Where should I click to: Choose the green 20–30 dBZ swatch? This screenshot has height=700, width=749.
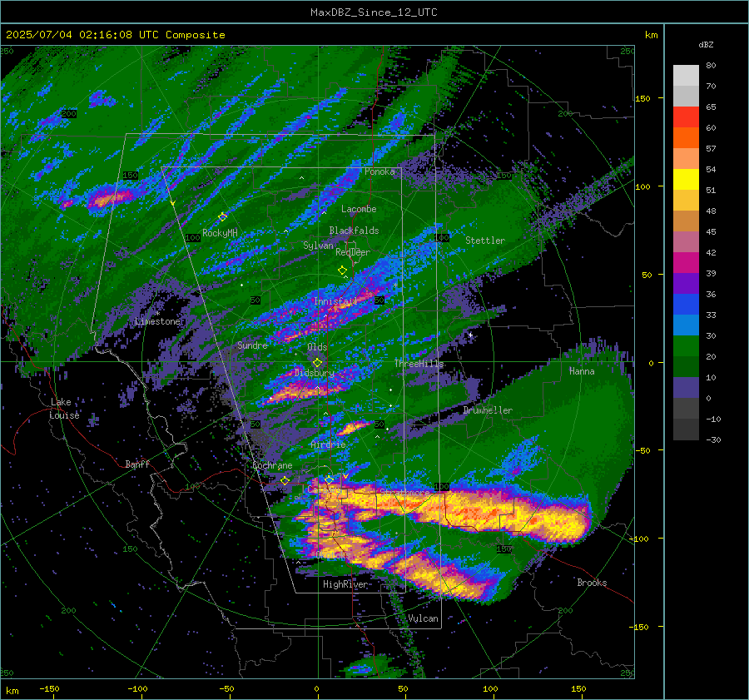tap(686, 345)
